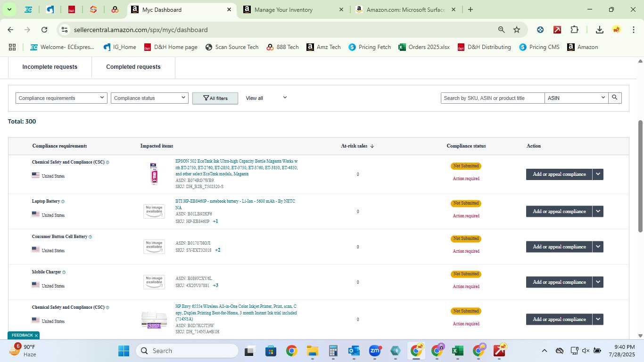This screenshot has height=362, width=644.
Task: Expand the View all dropdown
Action: pos(266,98)
